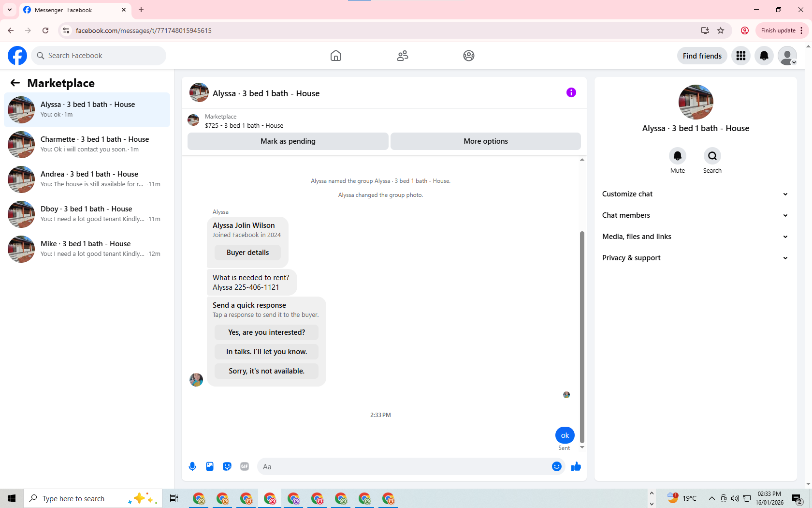
Task: Select the Messenger | Facebook browser tab
Action: pyautogui.click(x=75, y=10)
